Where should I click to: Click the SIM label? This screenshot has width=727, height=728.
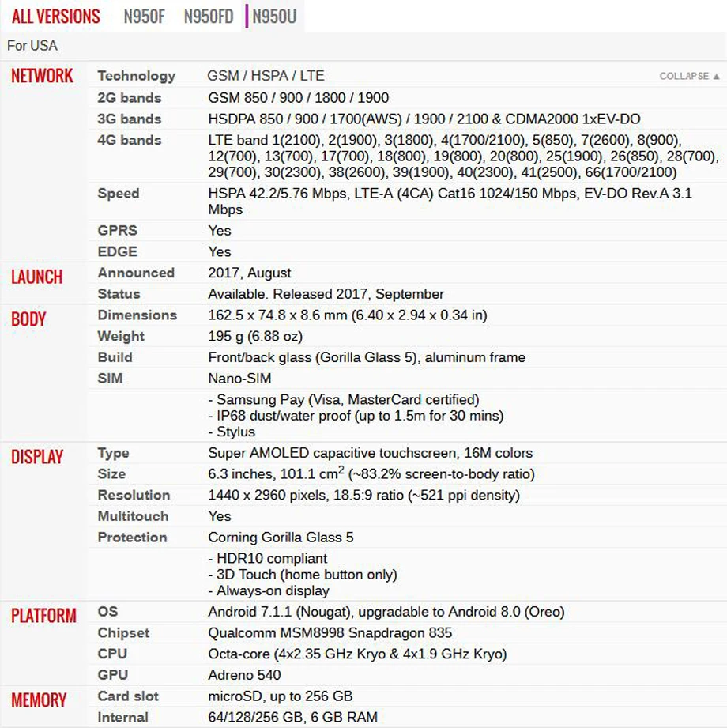point(110,379)
